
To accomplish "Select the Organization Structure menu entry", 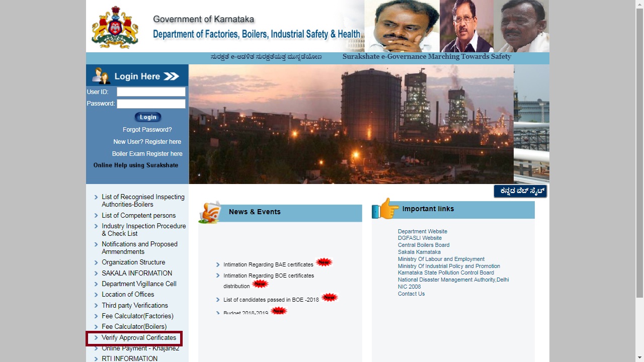I will [x=133, y=262].
